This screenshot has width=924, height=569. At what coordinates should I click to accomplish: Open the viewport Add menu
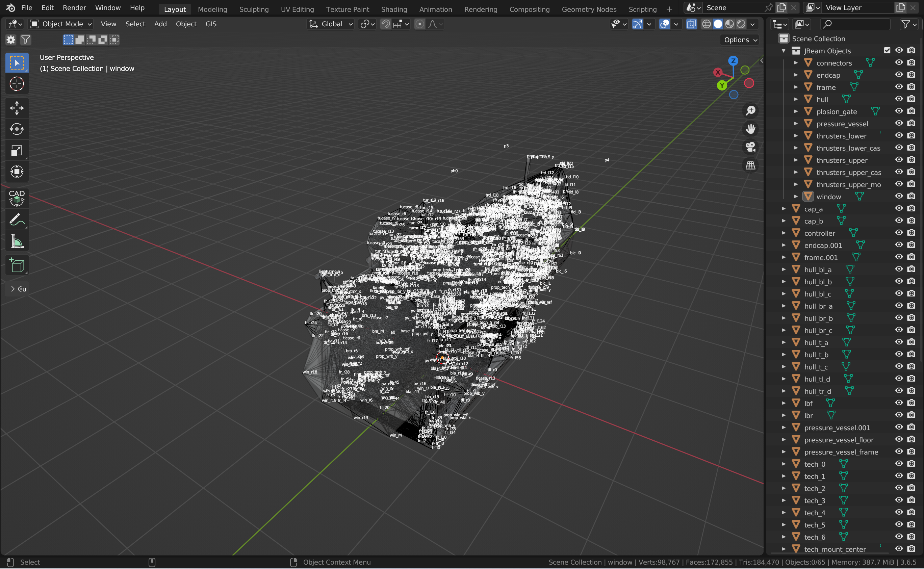(160, 24)
